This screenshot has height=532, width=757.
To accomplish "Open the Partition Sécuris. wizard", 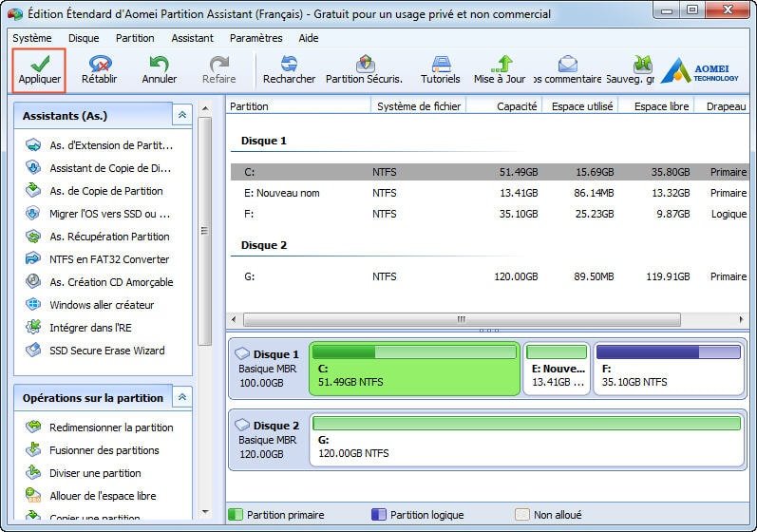I will coord(365,70).
